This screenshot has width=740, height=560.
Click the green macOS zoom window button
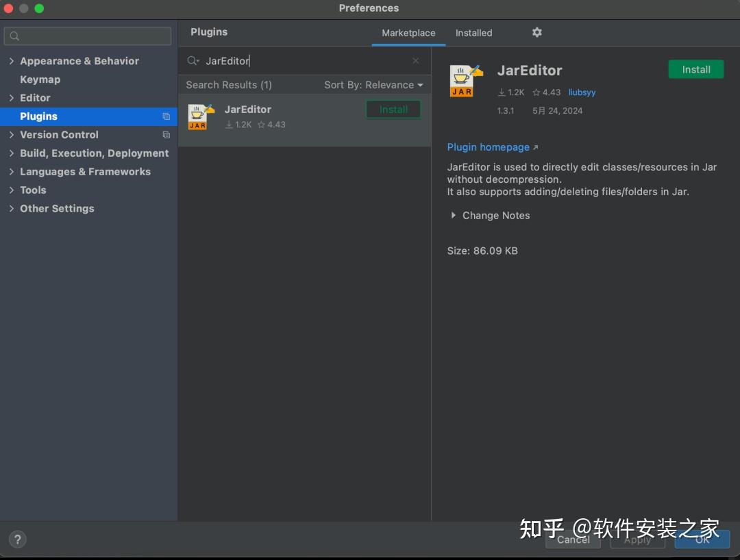click(x=39, y=8)
